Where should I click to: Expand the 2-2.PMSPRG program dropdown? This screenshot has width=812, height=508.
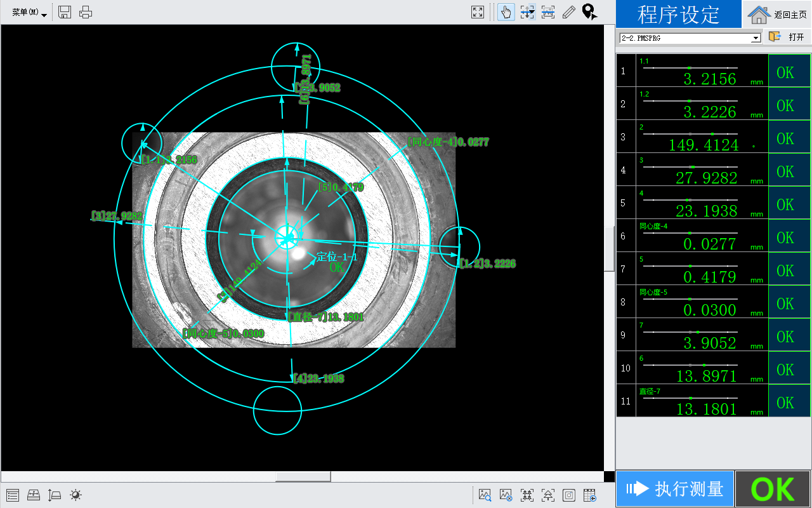(x=755, y=38)
